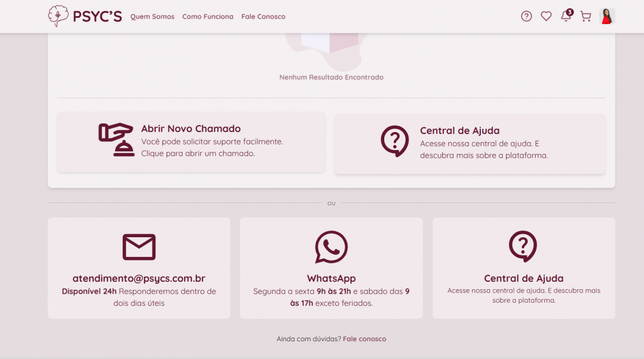Open user profile avatar
Viewport: 644px width, 359px height.
point(607,17)
